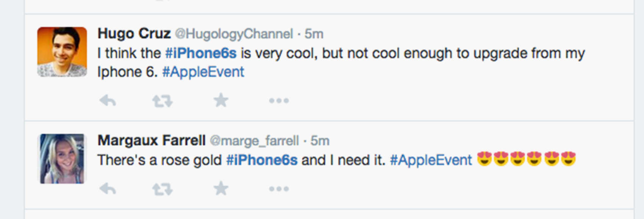Open #iPhone6s hashtag in Hugo's tweet
Image resolution: width=644 pixels, height=219 pixels.
point(201,53)
